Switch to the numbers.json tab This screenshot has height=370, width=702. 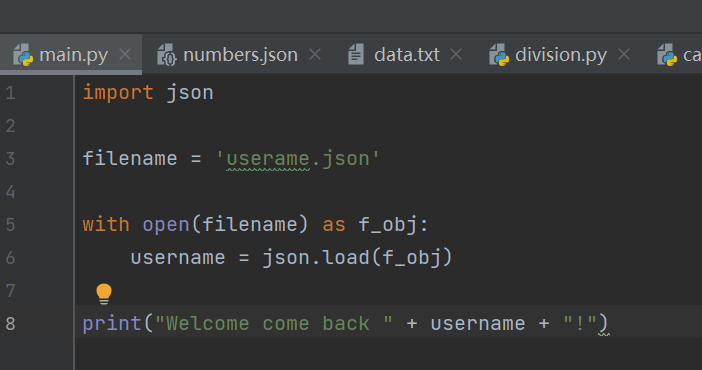pos(240,55)
